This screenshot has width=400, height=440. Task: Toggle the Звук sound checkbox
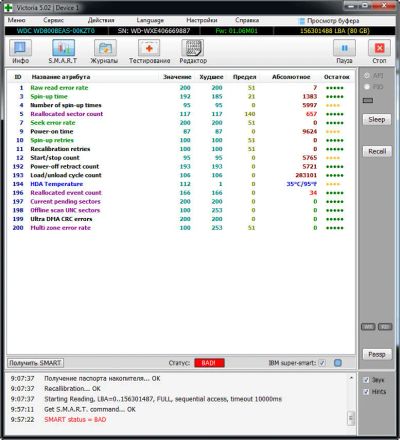[366, 380]
